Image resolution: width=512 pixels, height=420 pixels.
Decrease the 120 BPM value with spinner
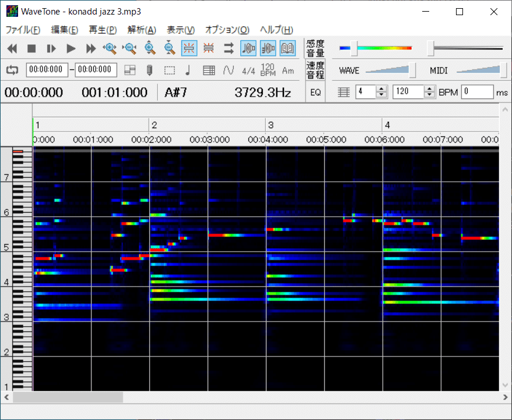(x=430, y=94)
